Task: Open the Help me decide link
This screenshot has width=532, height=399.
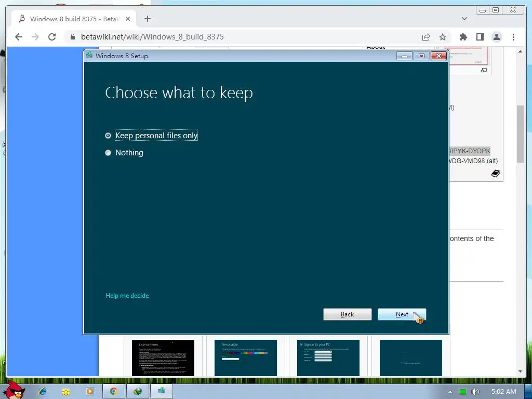Action: tap(127, 296)
